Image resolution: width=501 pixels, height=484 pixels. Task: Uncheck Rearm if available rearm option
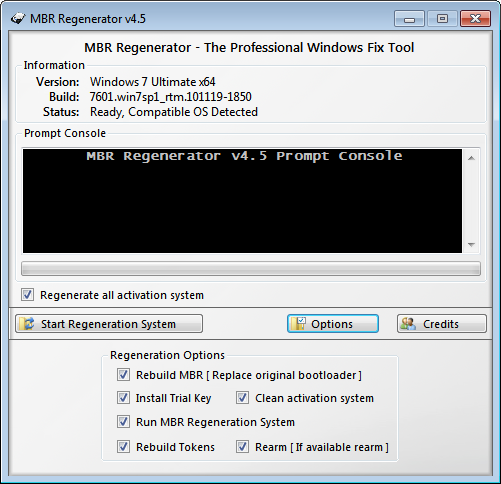coord(242,447)
